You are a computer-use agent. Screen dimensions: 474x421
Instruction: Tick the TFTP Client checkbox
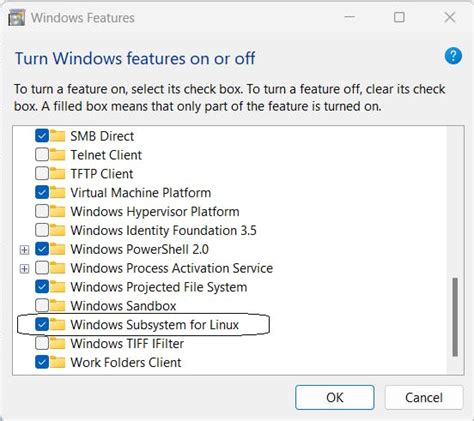42,173
